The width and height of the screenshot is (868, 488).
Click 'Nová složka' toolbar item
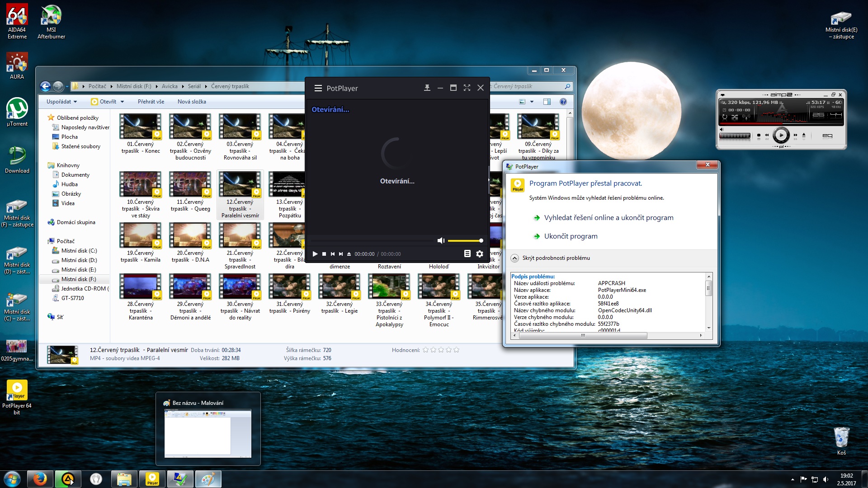(x=192, y=102)
